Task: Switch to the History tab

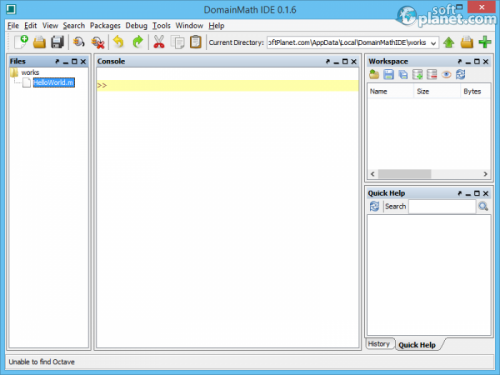Action: (379, 344)
